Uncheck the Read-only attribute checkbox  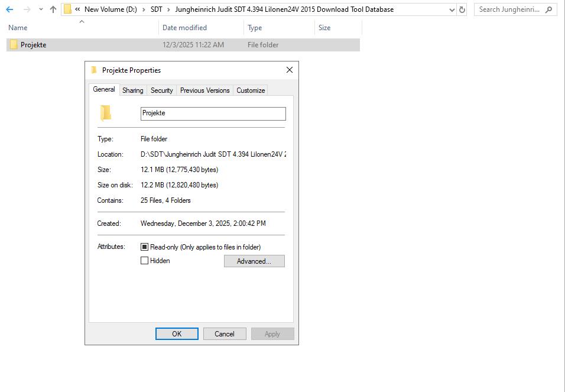[144, 247]
